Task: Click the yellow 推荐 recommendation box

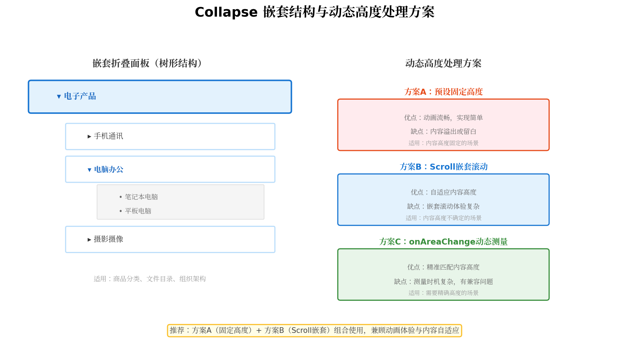Action: coord(314,330)
